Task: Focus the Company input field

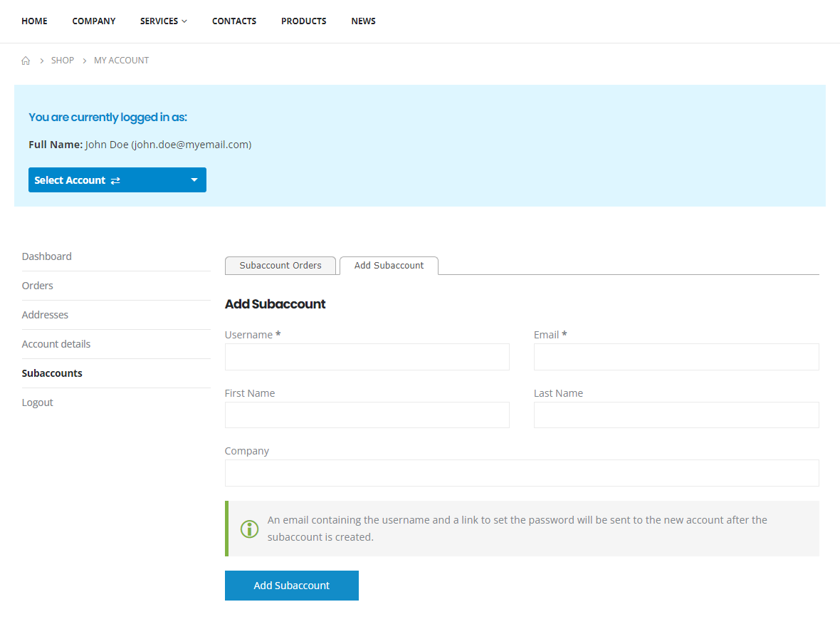Action: (522, 473)
